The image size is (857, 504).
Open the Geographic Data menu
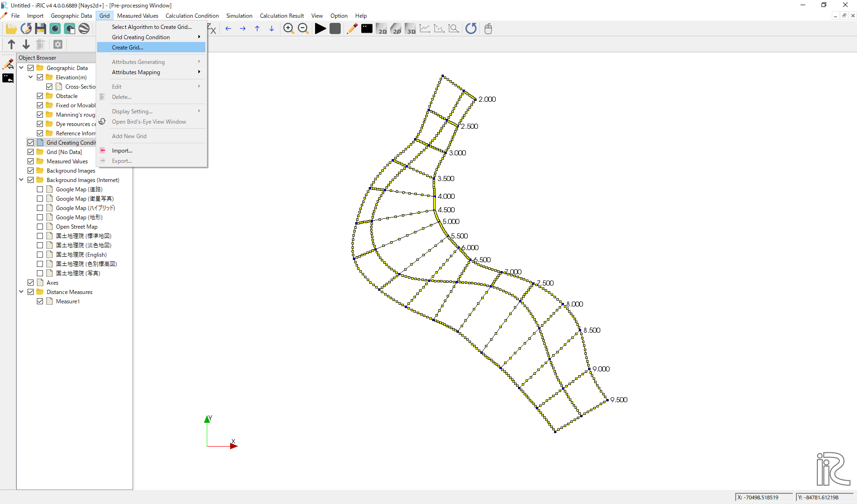tap(71, 16)
